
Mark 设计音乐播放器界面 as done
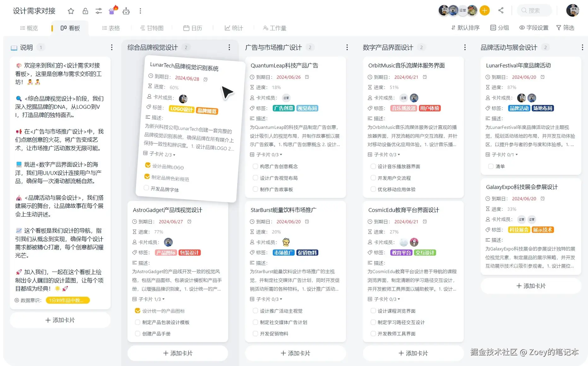point(373,166)
